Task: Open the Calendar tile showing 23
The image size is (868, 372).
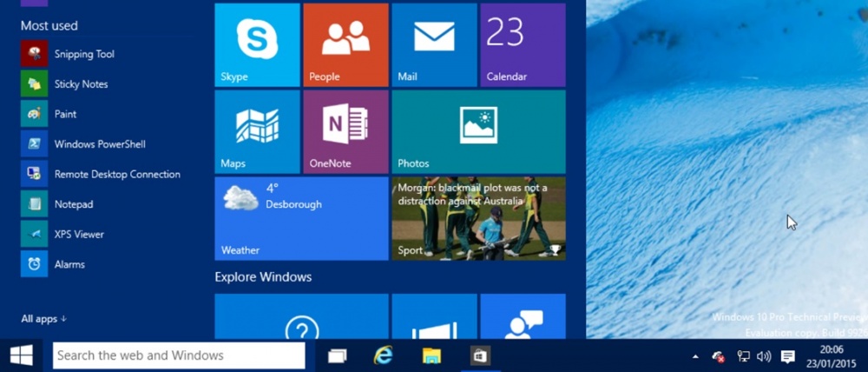Action: click(x=523, y=45)
